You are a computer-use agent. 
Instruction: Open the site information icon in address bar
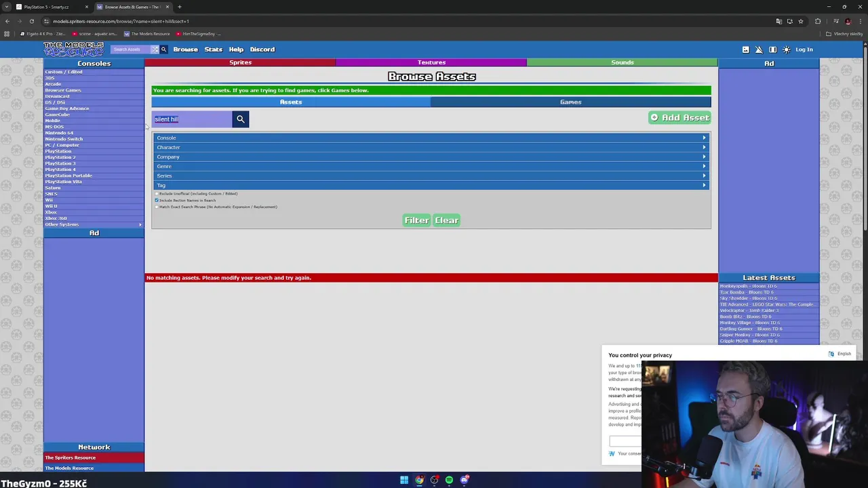pos(46,21)
